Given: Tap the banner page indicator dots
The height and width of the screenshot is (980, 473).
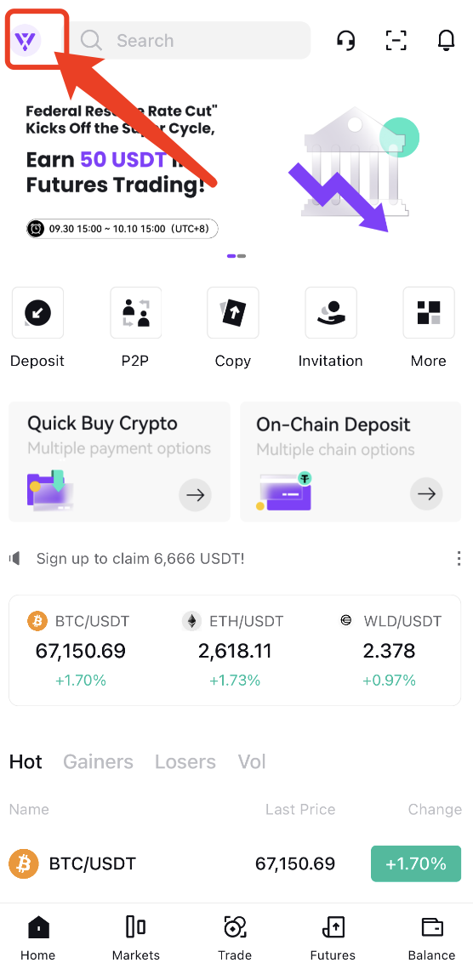Looking at the screenshot, I should coord(236,255).
